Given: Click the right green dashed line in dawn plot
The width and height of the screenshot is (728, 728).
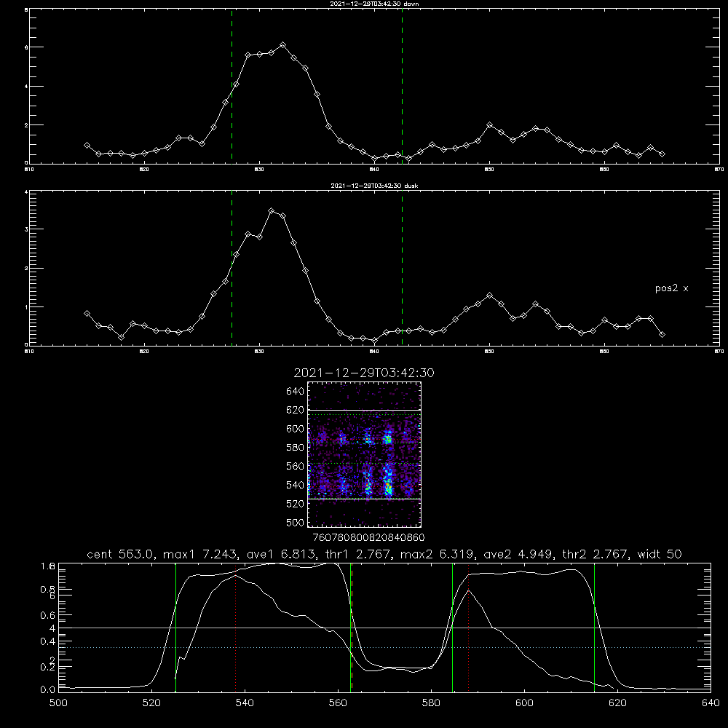Looking at the screenshot, I should pyautogui.click(x=402, y=87).
